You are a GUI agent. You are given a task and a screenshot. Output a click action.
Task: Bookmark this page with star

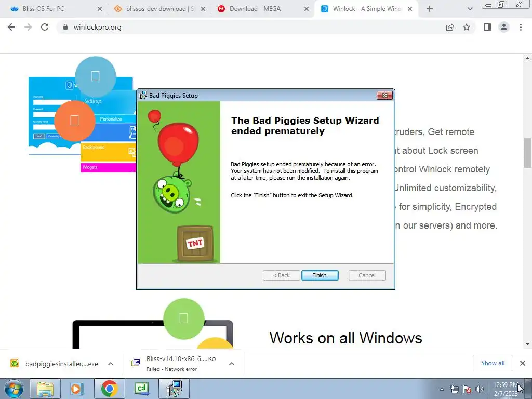click(467, 27)
